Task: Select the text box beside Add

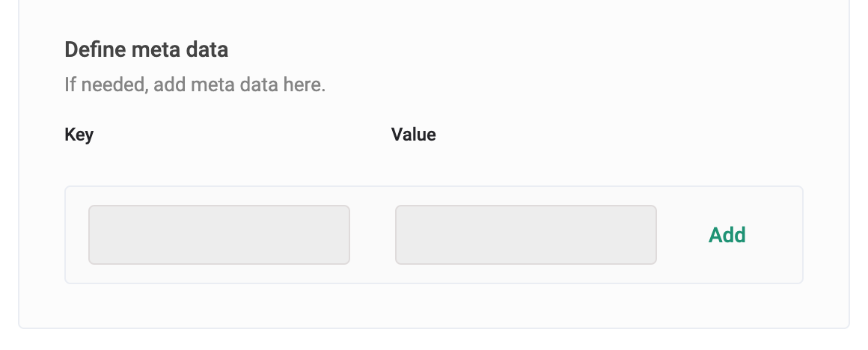Action: click(526, 235)
